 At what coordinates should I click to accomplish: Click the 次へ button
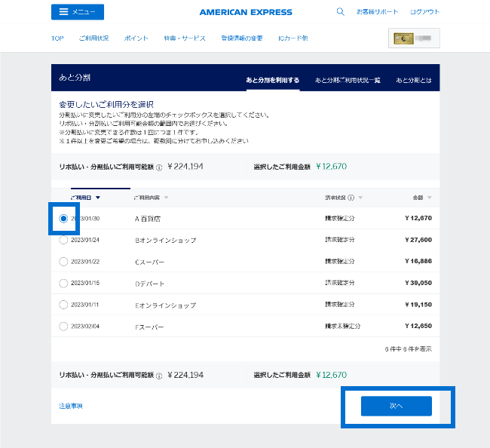396,406
